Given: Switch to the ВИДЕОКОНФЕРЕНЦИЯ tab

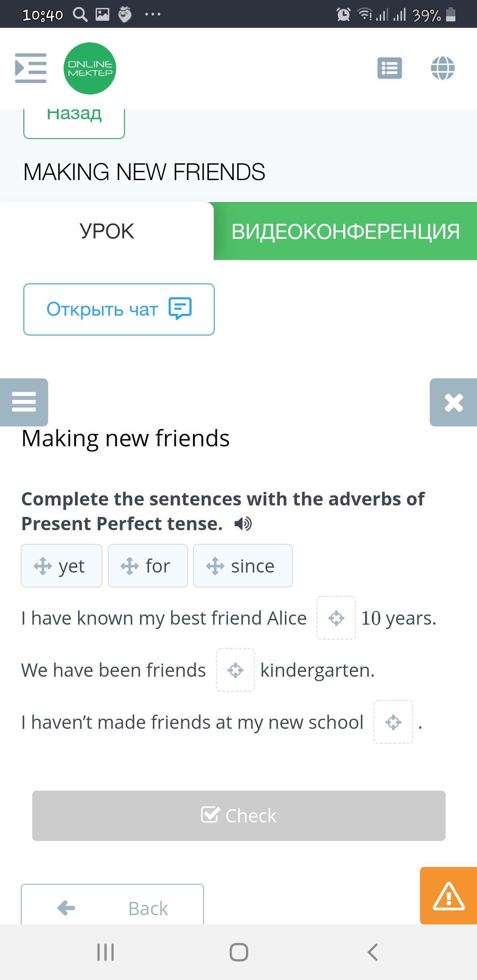Looking at the screenshot, I should point(345,231).
